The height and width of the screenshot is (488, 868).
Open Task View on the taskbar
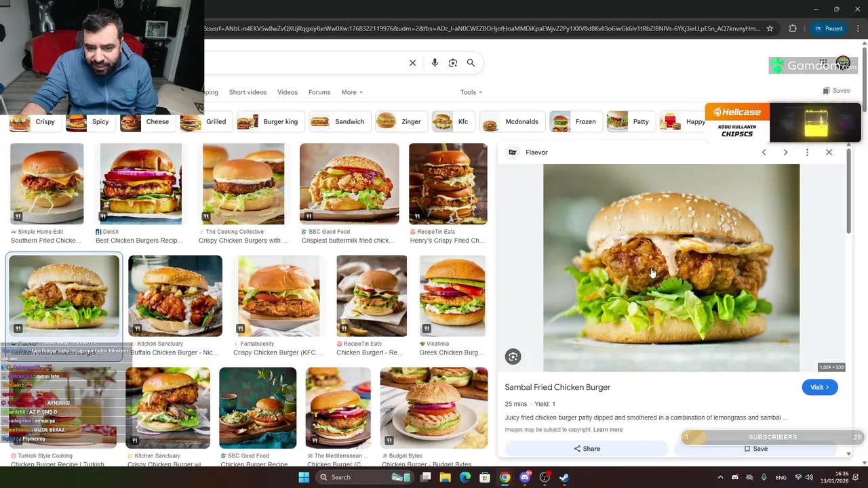tap(426, 477)
